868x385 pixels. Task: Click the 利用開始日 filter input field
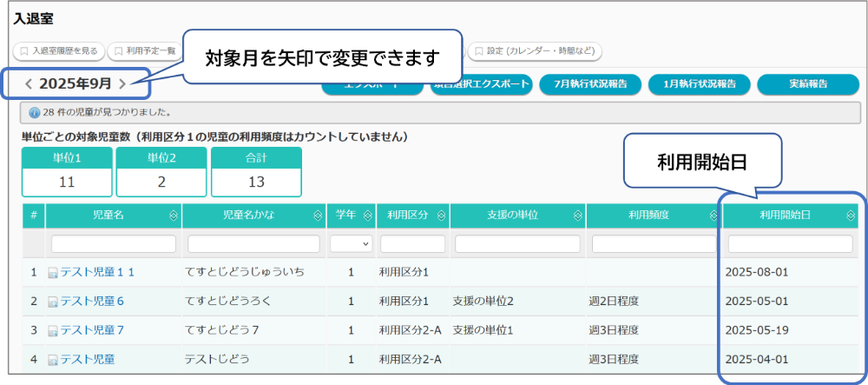(790, 244)
